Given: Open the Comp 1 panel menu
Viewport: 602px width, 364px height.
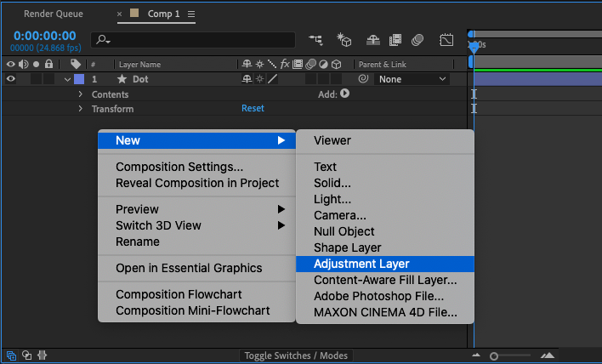Looking at the screenshot, I should coord(191,14).
